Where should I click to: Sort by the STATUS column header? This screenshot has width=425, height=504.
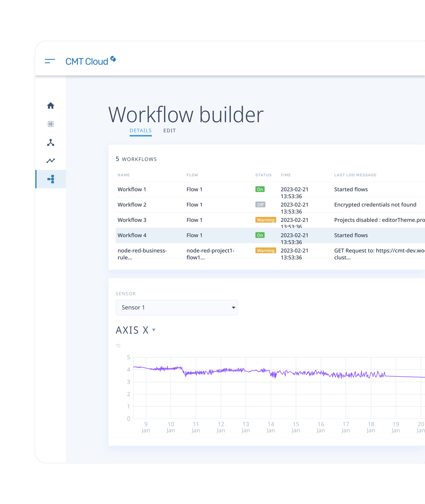(x=263, y=175)
